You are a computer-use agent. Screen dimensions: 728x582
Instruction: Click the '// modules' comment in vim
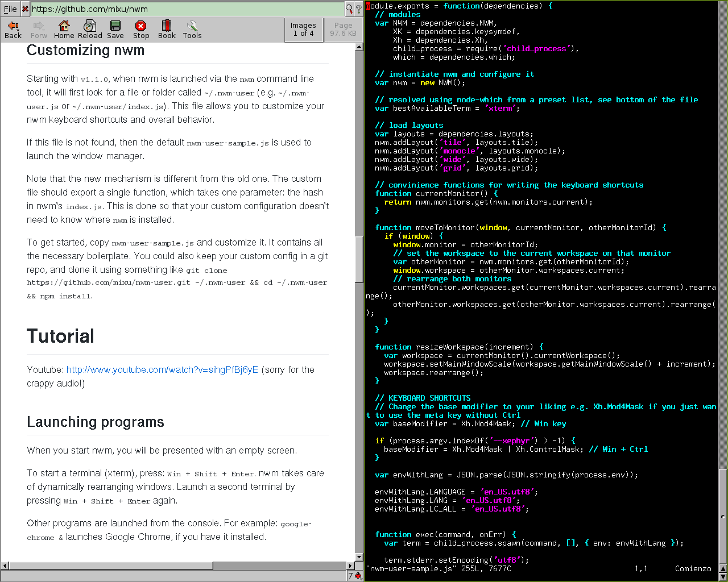click(398, 15)
